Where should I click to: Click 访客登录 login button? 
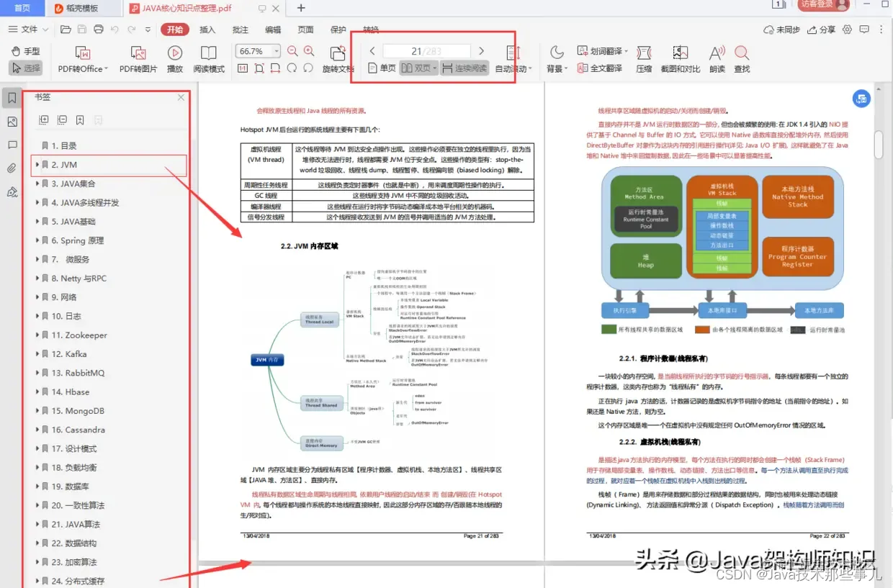tap(823, 6)
